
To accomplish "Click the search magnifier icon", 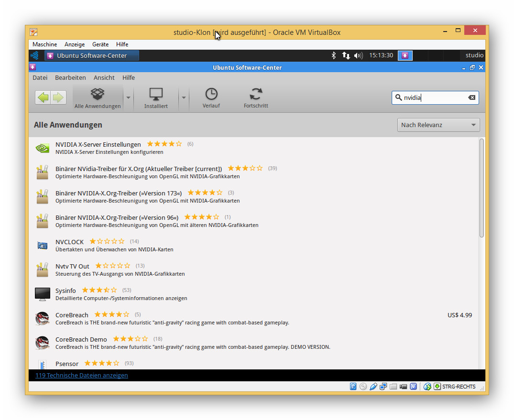I will (x=398, y=97).
